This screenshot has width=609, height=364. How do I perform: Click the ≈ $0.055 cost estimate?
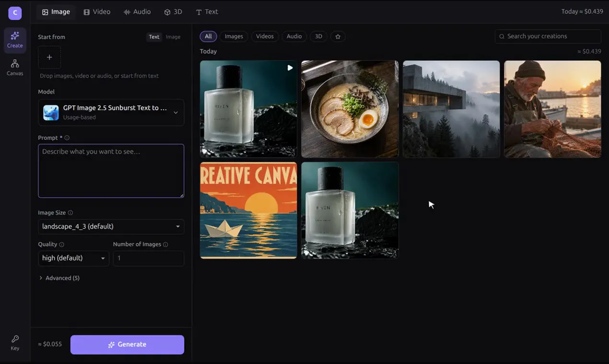coord(50,344)
